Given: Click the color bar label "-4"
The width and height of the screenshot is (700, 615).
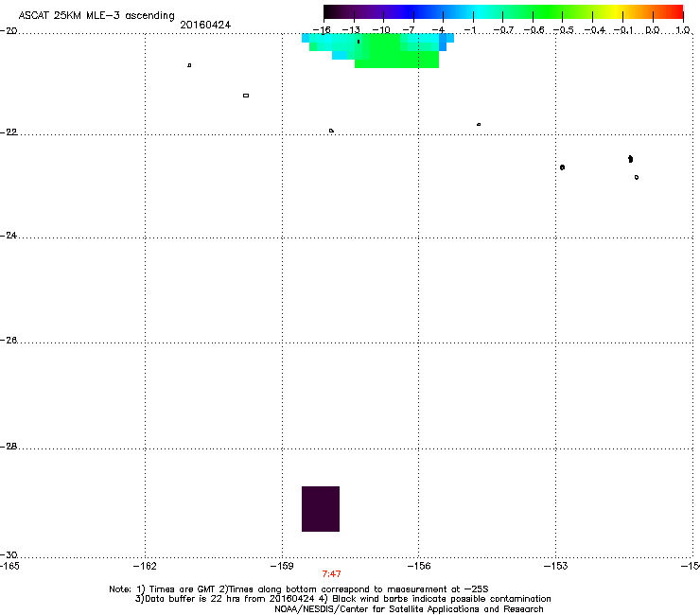Looking at the screenshot, I should (x=439, y=30).
